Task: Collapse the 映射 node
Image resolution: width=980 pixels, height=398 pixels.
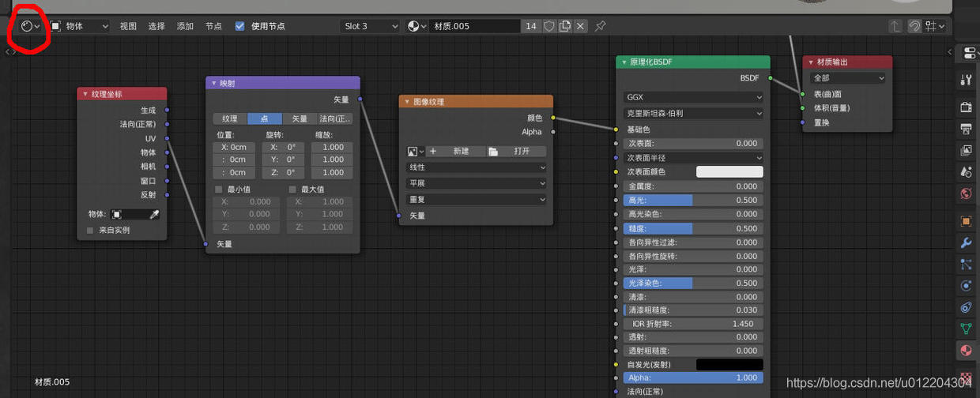Action: (x=213, y=83)
